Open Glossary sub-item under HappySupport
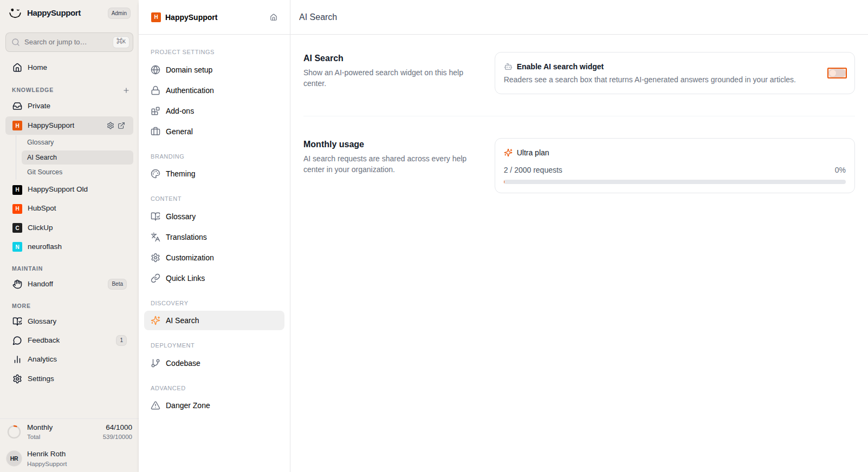 click(x=77, y=142)
